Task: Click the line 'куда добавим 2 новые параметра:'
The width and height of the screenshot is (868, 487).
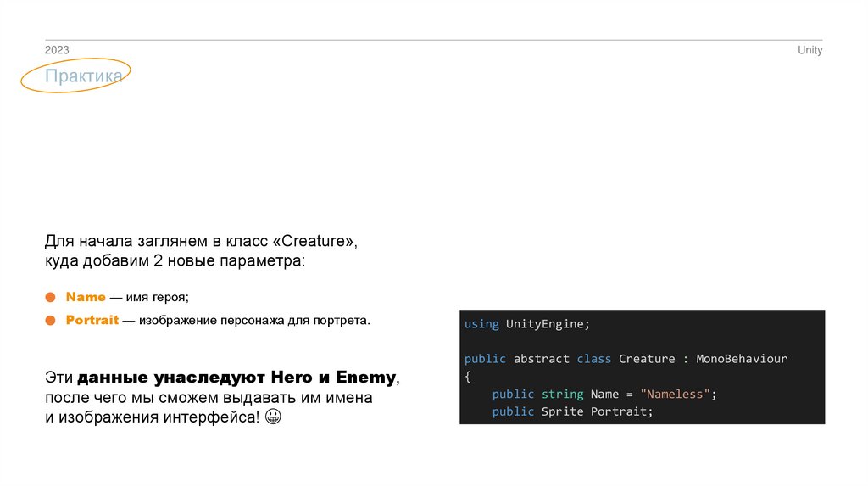Action: pyautogui.click(x=175, y=260)
